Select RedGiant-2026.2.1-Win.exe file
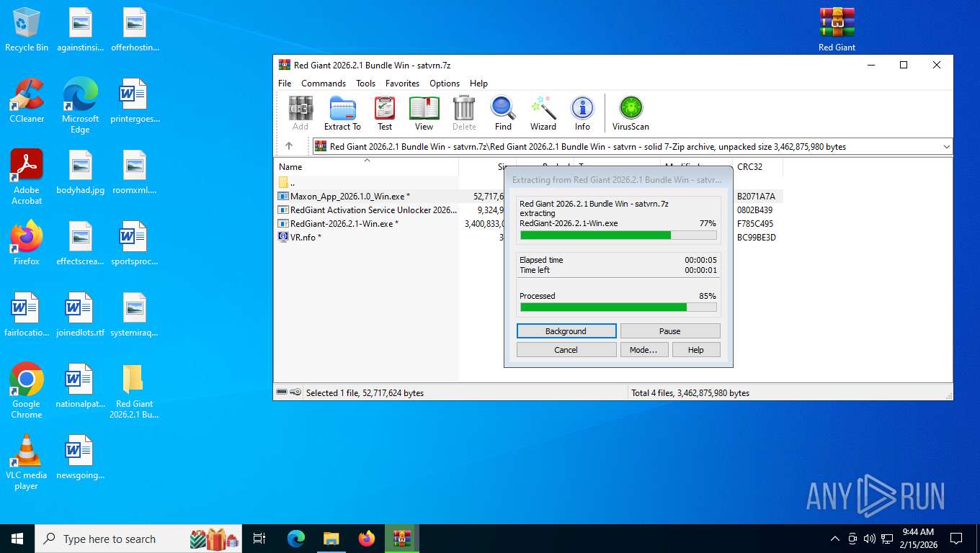This screenshot has width=980, height=553. tap(367, 223)
